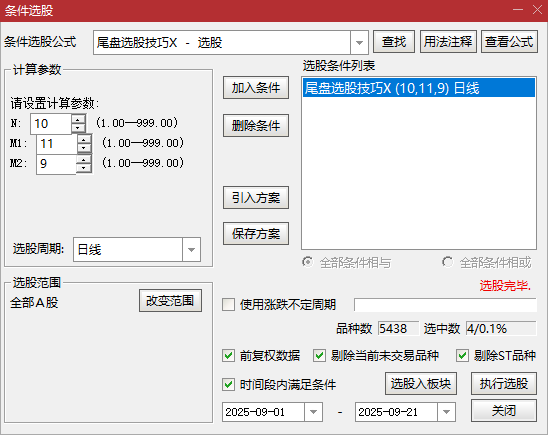Open the 条件选股公式 formula dropdown arrow
Viewport: 548px width, 435px height.
coord(359,43)
